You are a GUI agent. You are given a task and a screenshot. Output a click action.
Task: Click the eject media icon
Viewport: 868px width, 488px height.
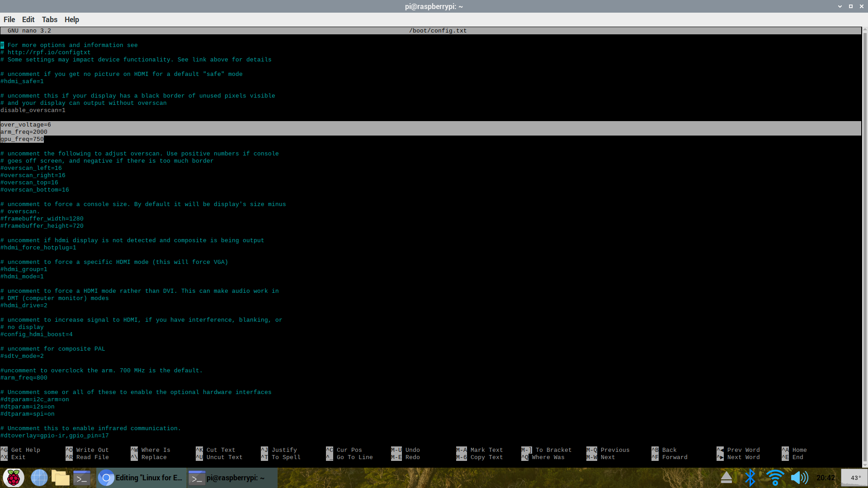click(726, 478)
